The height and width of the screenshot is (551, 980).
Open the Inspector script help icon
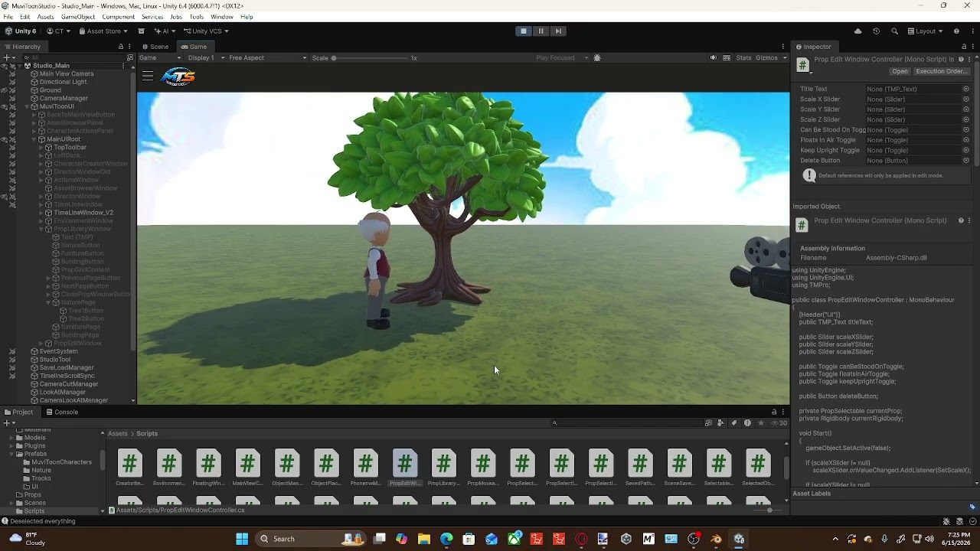click(x=961, y=59)
